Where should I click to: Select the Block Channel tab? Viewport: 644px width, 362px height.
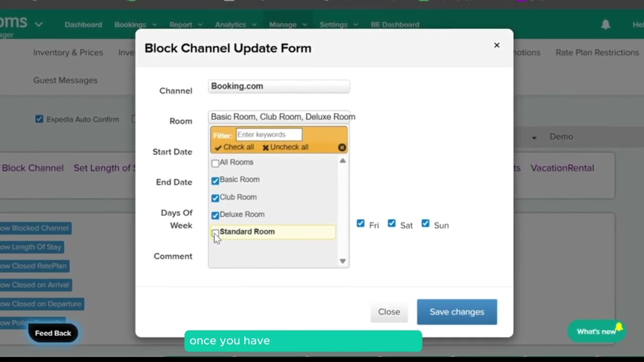33,168
